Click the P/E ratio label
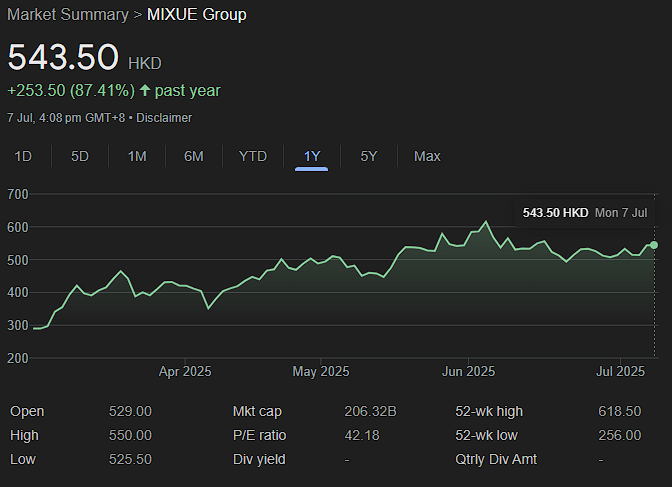672x487 pixels. coord(259,435)
